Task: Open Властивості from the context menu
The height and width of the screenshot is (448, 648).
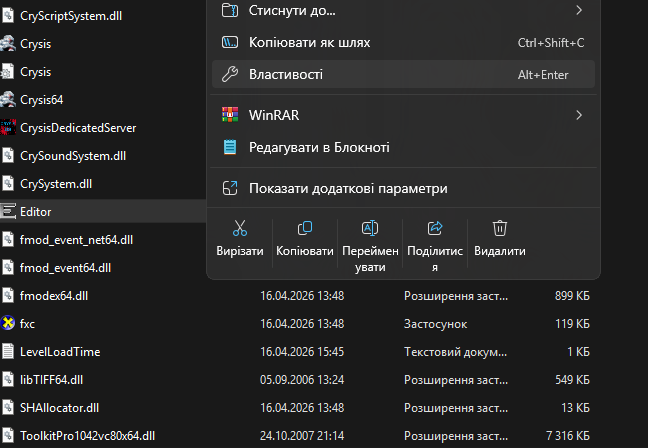Action: [x=403, y=74]
